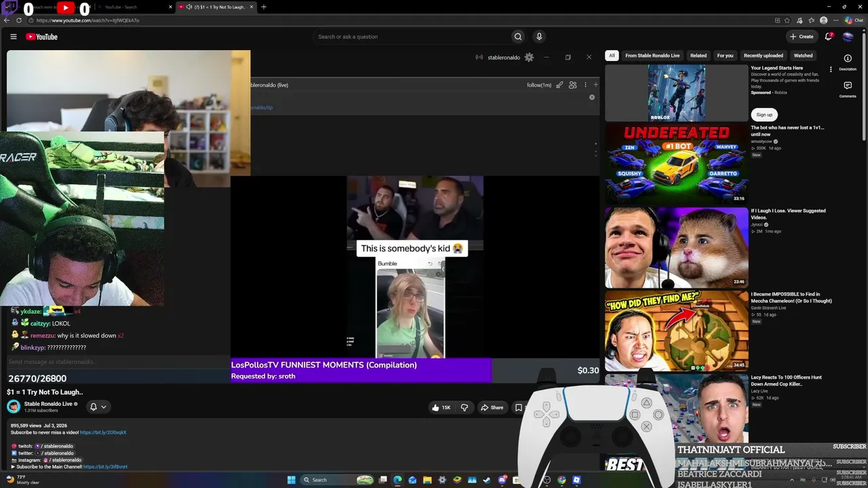Open the browser profile icon
Image resolution: width=868 pixels, height=488 pixels.
tap(824, 20)
